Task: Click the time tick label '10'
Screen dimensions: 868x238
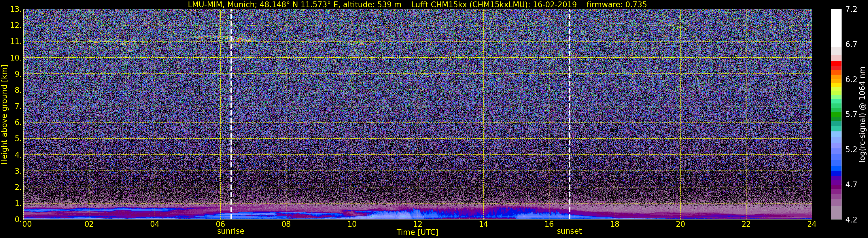Action: (x=352, y=224)
